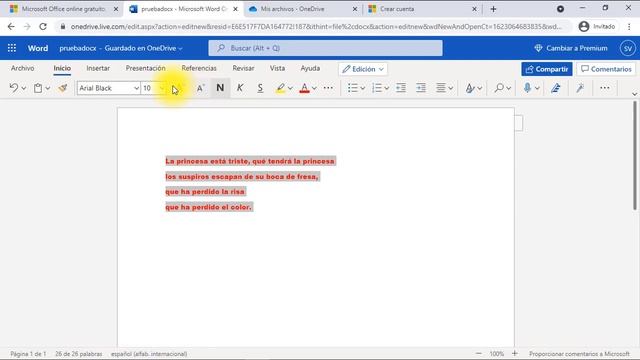This screenshot has height=360, width=640.
Task: Expand font color dropdown arrow
Action: [x=314, y=88]
